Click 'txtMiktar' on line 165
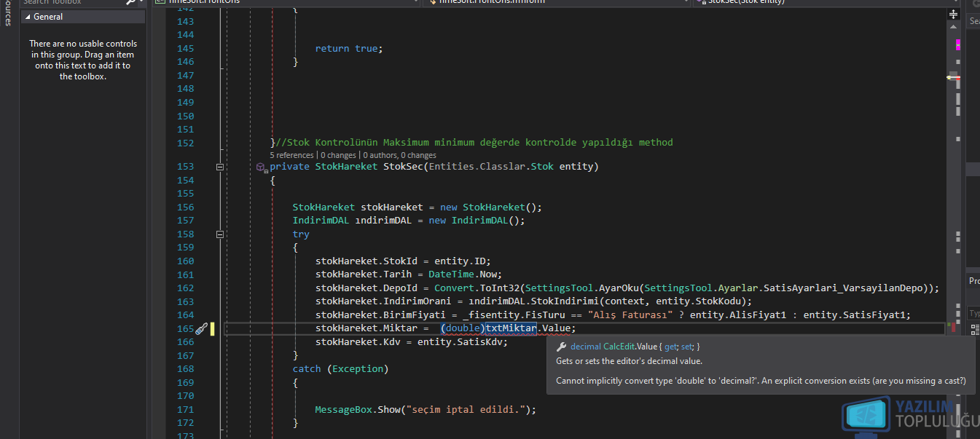The height and width of the screenshot is (439, 980). (x=511, y=328)
